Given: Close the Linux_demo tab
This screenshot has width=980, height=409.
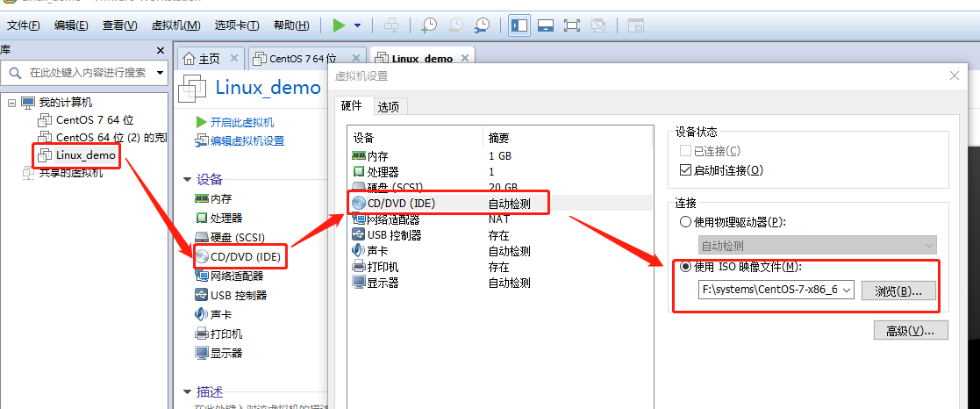Looking at the screenshot, I should pyautogui.click(x=464, y=58).
